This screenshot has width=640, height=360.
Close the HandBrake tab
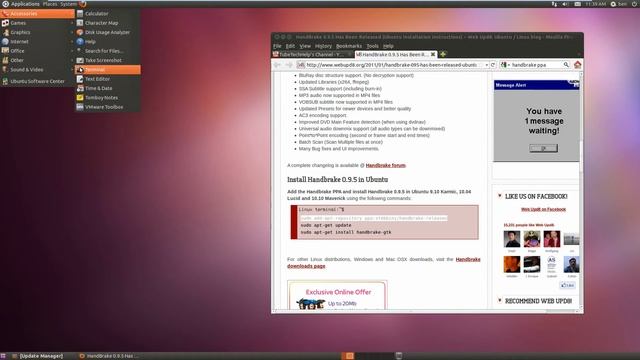click(x=433, y=54)
